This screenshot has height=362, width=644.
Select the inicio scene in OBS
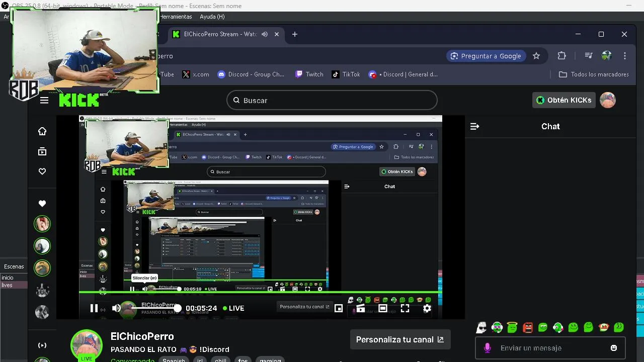coord(13,278)
